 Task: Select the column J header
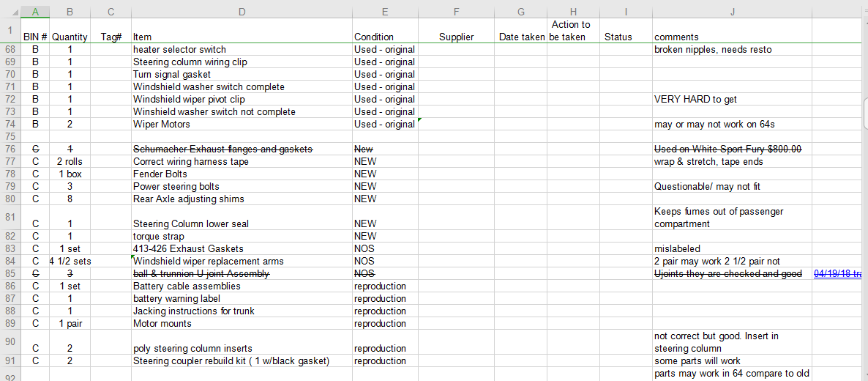point(732,12)
